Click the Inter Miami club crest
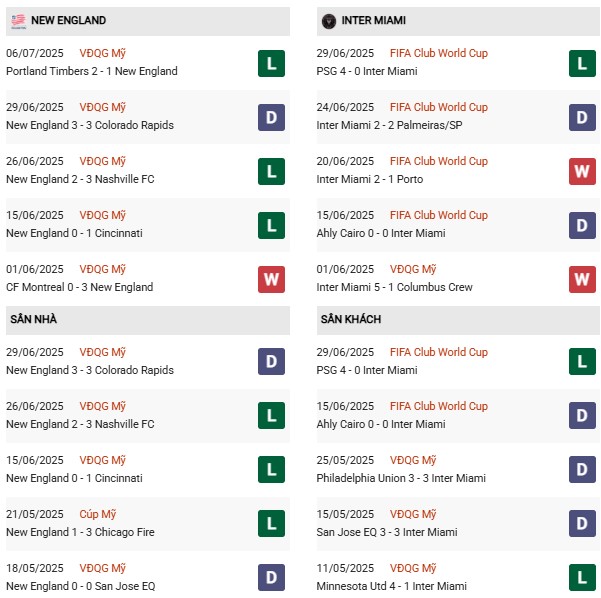The image size is (601, 598). [x=329, y=21]
